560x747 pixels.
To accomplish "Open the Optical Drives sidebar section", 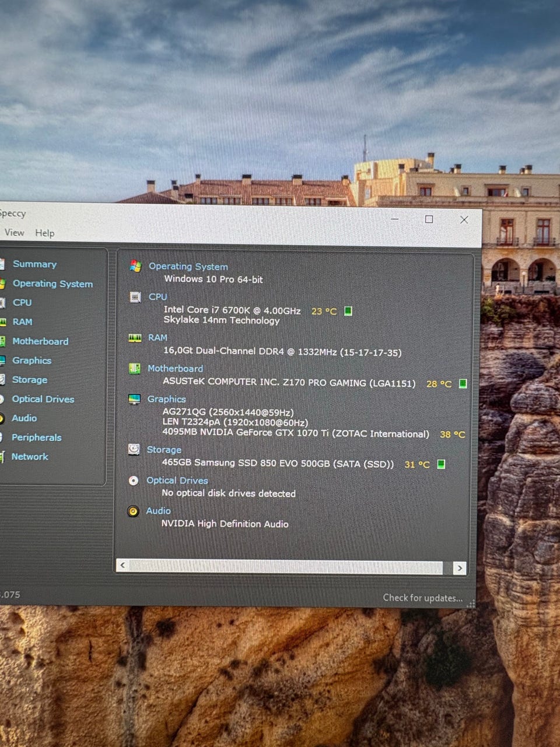I will [43, 399].
